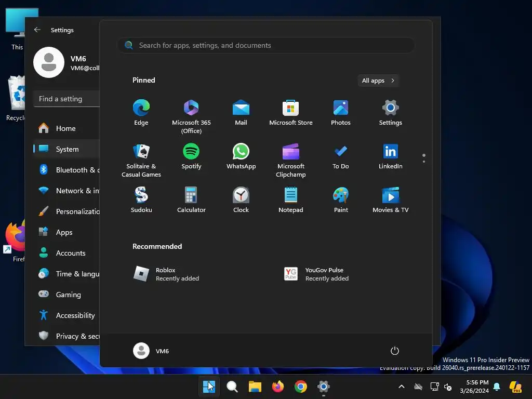532x399 pixels.
Task: Open Personalization in Settings sidebar
Action: 67,211
